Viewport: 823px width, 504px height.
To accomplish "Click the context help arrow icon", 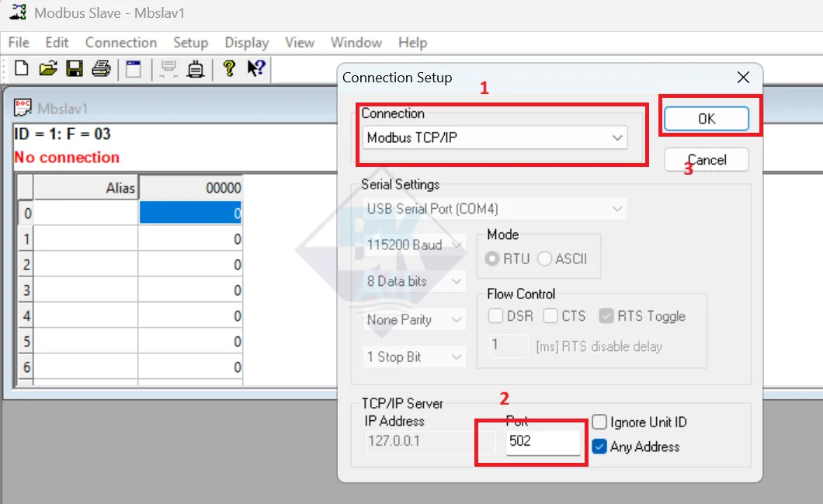I will (256, 68).
